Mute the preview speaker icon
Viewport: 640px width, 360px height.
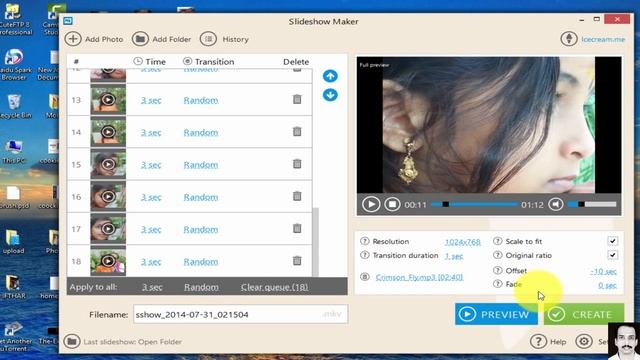coord(556,204)
